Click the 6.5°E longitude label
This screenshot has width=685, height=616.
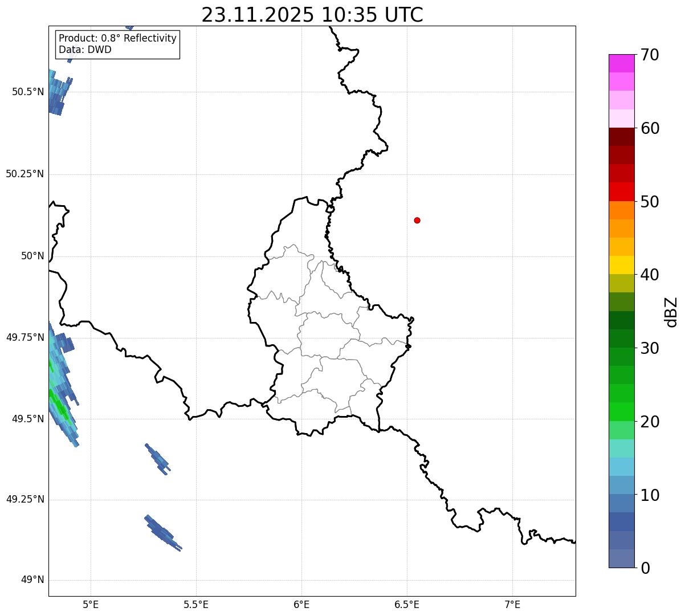[x=407, y=604]
